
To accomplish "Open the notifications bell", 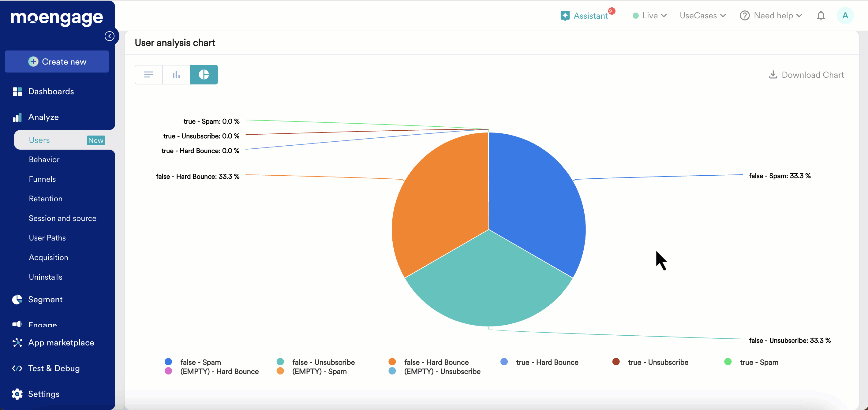I will pyautogui.click(x=821, y=16).
